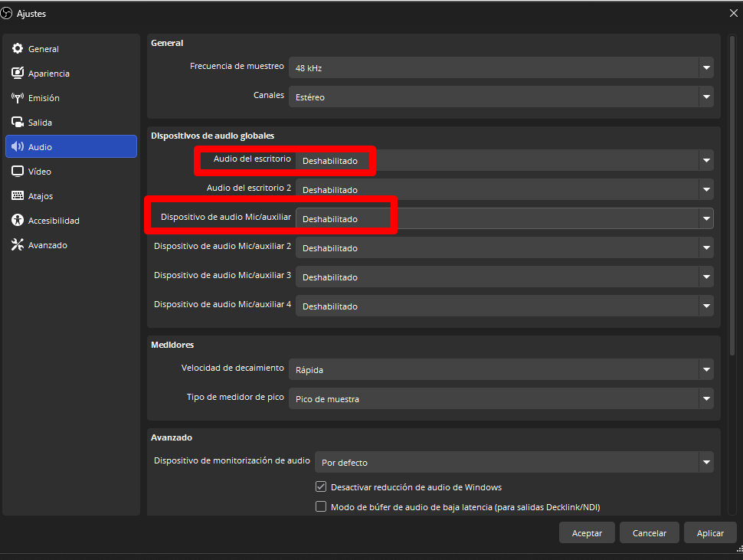Click the Aceptar button
The image size is (743, 560).
587,532
